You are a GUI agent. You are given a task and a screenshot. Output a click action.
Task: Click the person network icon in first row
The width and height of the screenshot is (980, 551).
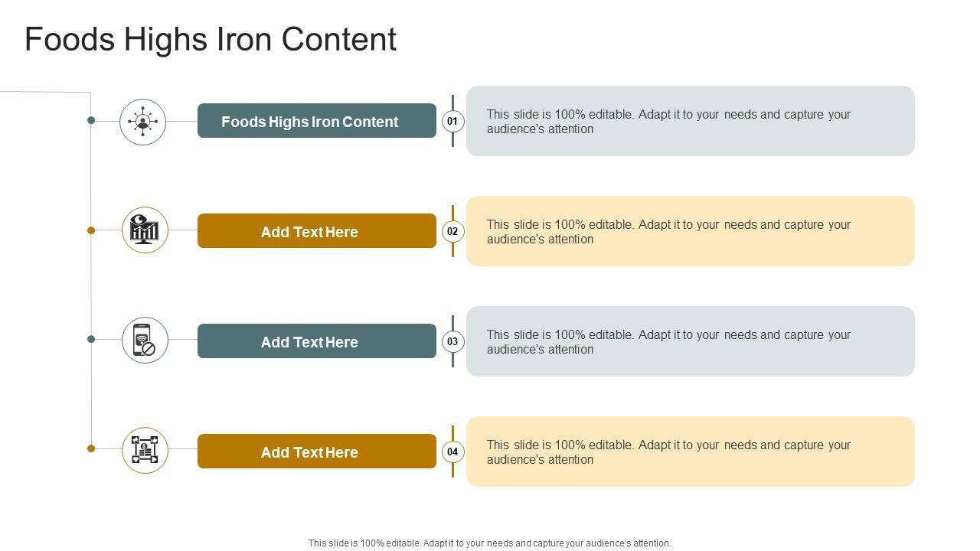point(142,121)
